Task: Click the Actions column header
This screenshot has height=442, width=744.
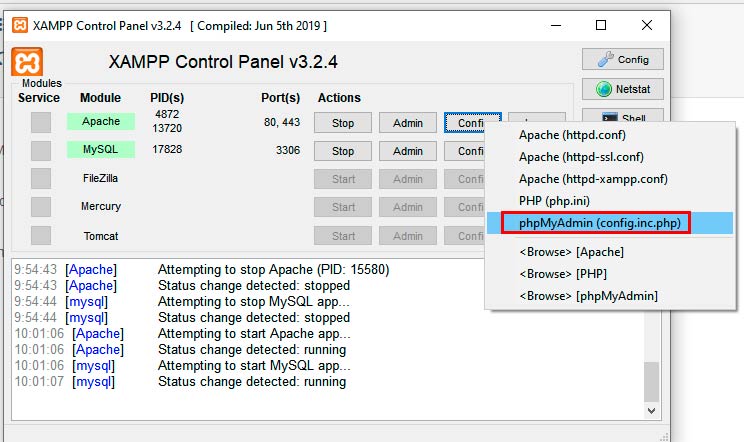Action: [339, 98]
